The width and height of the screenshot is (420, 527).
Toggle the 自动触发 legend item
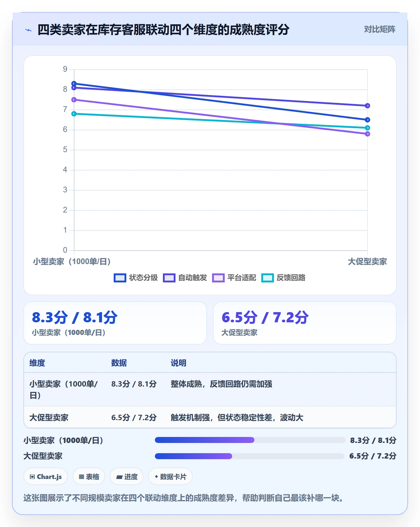click(185, 278)
